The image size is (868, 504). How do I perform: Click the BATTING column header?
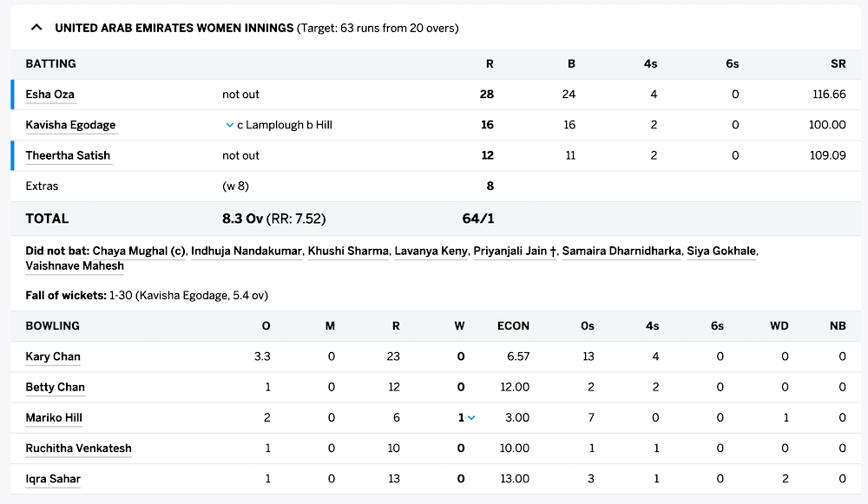tap(51, 63)
